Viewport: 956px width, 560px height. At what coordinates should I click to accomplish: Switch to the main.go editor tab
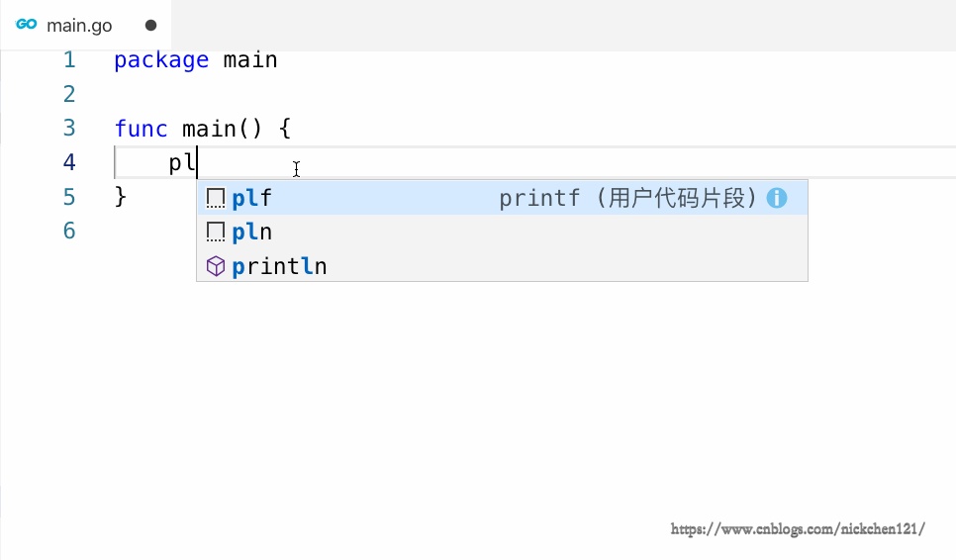pyautogui.click(x=79, y=26)
